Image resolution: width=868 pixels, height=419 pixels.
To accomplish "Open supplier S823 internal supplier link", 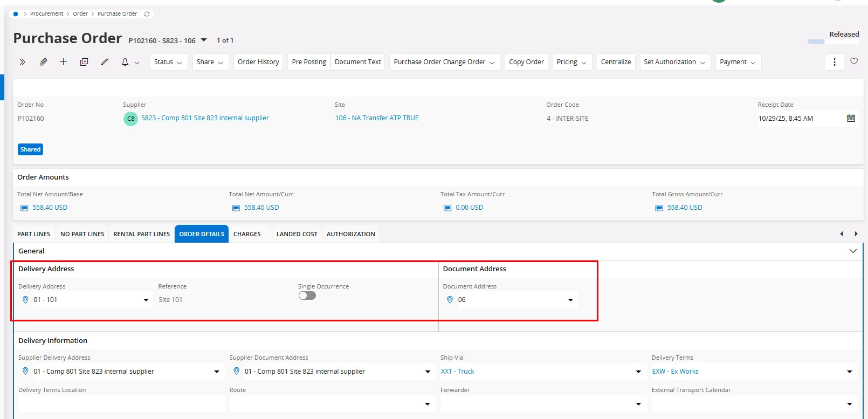I will click(205, 118).
